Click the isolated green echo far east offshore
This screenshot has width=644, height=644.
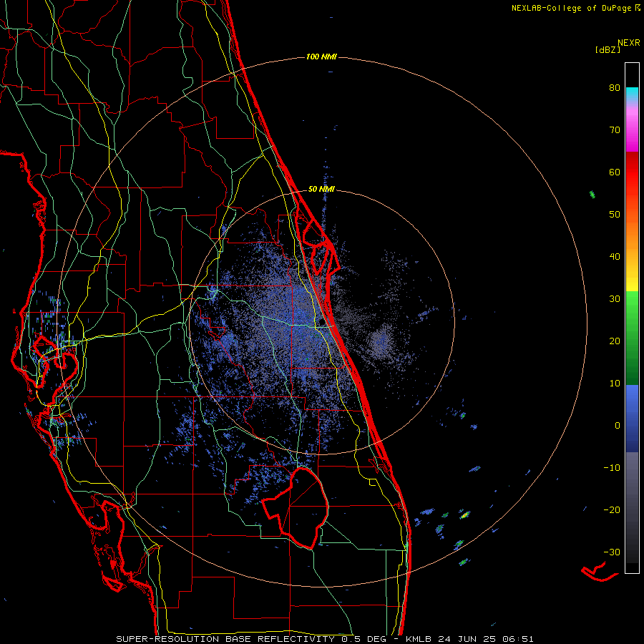592,194
